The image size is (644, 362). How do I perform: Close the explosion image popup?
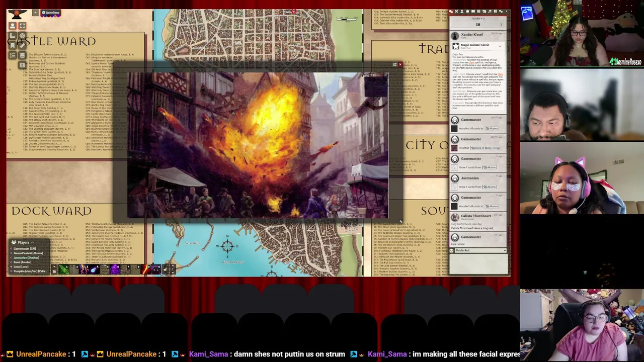(400, 64)
